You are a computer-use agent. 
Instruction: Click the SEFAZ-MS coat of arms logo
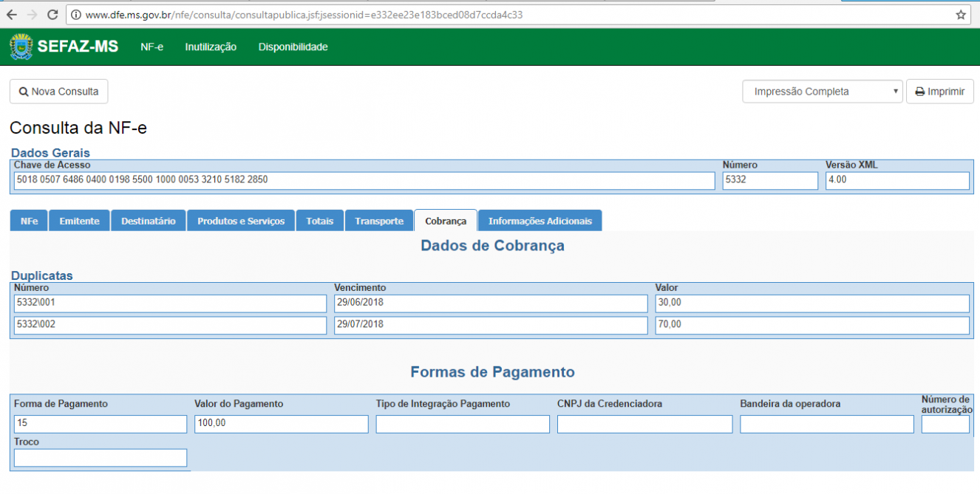tap(21, 47)
